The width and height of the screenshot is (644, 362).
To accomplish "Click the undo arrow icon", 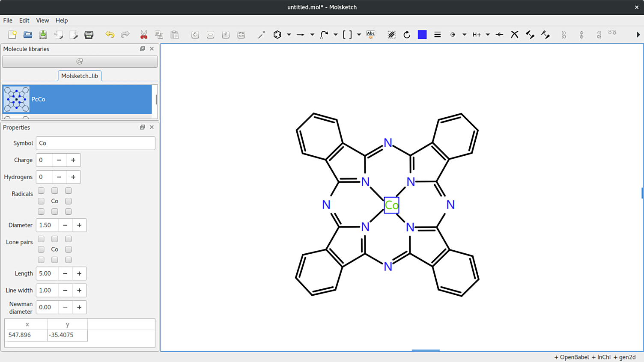I will click(x=110, y=35).
